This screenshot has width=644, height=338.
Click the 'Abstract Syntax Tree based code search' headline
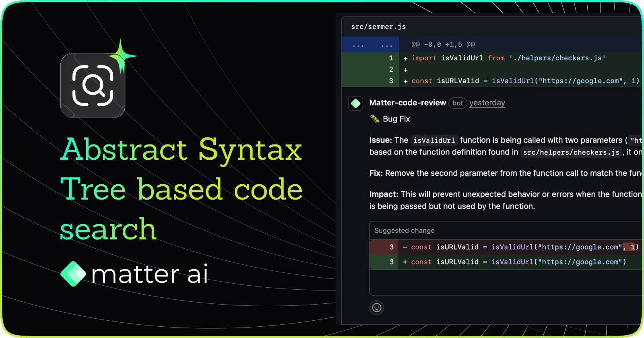181,189
